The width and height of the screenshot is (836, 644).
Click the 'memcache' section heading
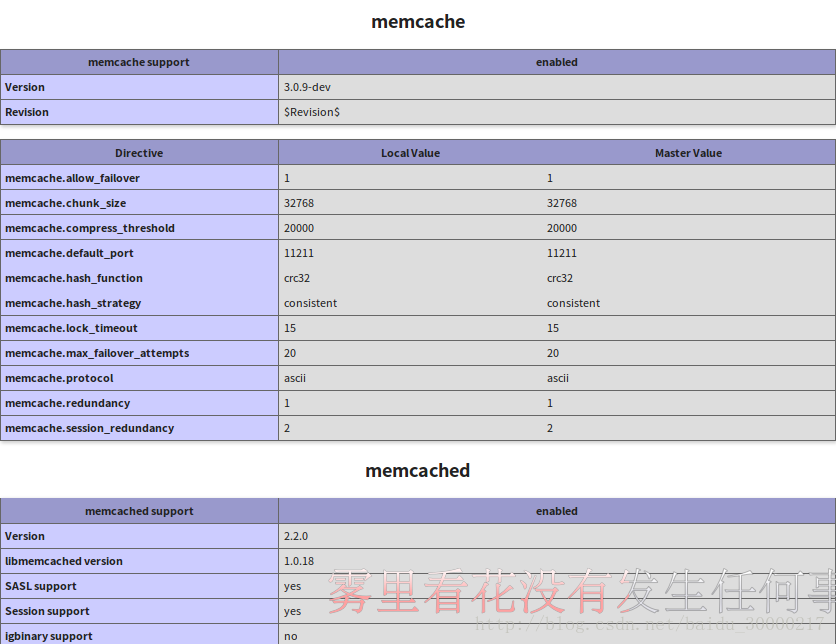(418, 21)
